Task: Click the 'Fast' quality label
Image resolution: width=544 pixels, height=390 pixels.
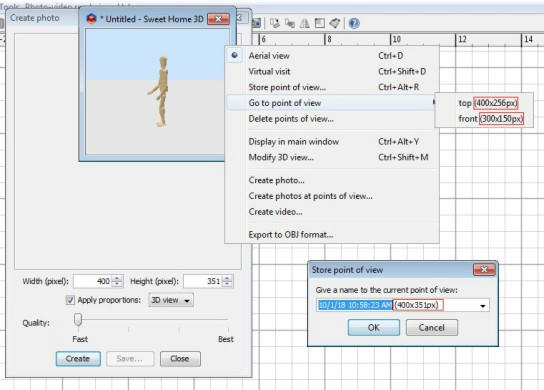Action: (x=80, y=339)
